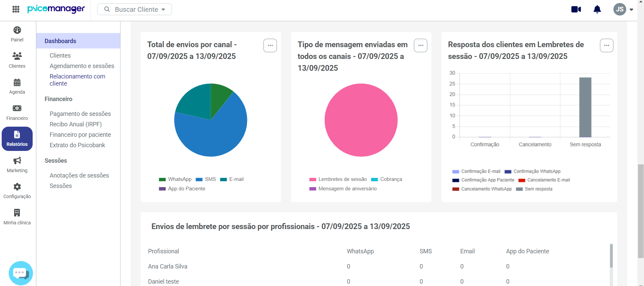Open Recibo Anual (IRPF) report
Viewport: 644px width, 286px height.
[x=76, y=124]
